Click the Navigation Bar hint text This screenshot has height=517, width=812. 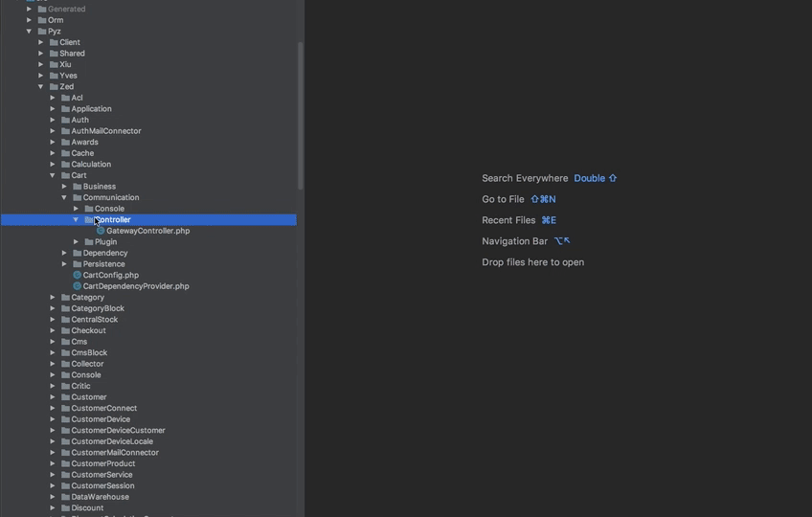click(x=514, y=241)
